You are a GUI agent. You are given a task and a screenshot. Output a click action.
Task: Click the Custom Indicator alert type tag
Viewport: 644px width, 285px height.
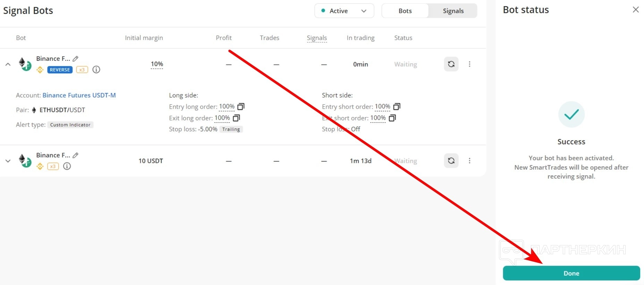click(x=70, y=125)
